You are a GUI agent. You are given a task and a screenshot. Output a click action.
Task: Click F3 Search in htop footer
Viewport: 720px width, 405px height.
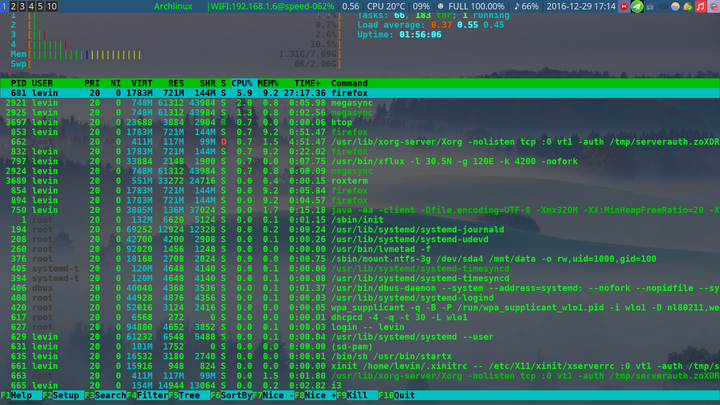click(x=105, y=395)
